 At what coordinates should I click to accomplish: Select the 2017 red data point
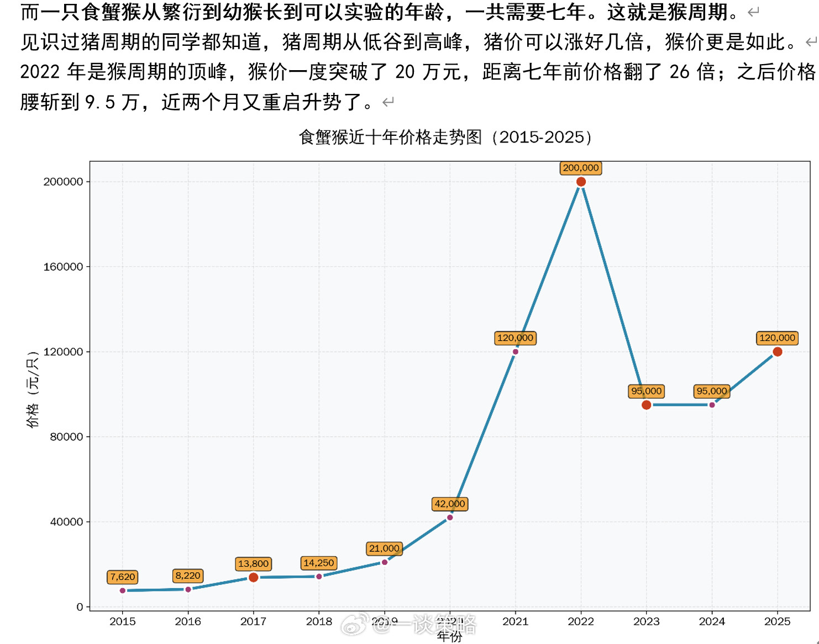pyautogui.click(x=253, y=577)
